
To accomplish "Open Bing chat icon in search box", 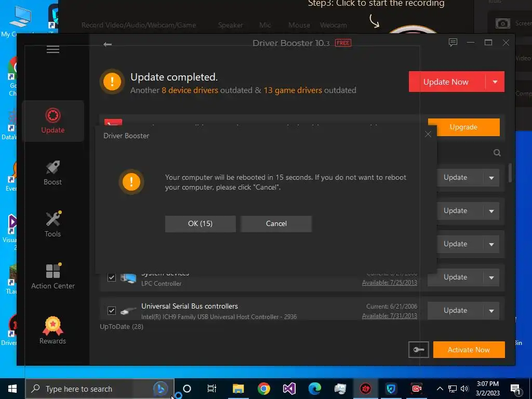I will [161, 389].
